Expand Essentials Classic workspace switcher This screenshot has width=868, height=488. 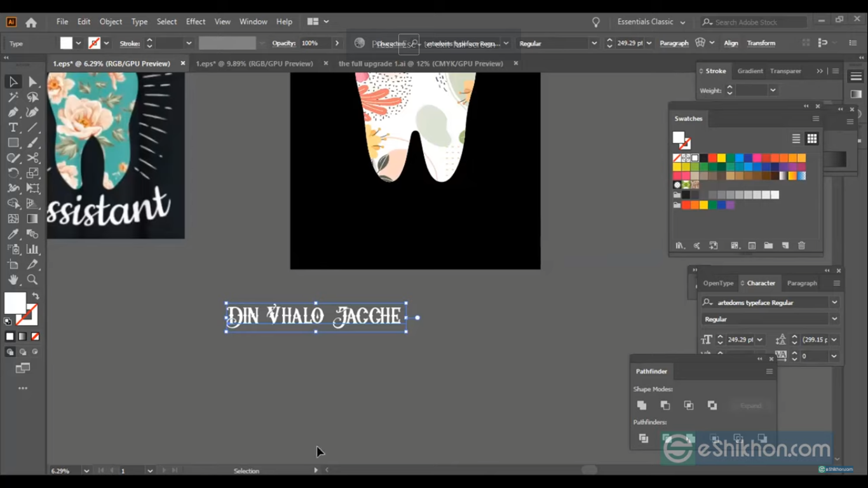coord(682,22)
